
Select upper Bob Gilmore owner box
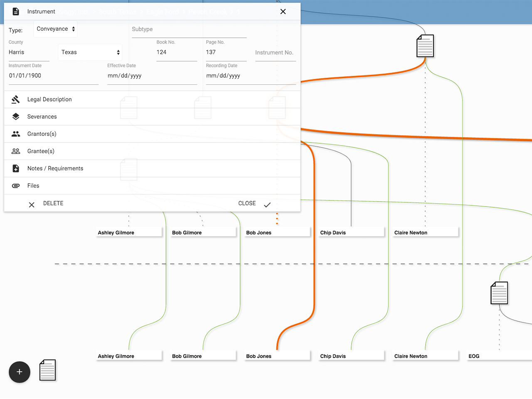point(203,232)
